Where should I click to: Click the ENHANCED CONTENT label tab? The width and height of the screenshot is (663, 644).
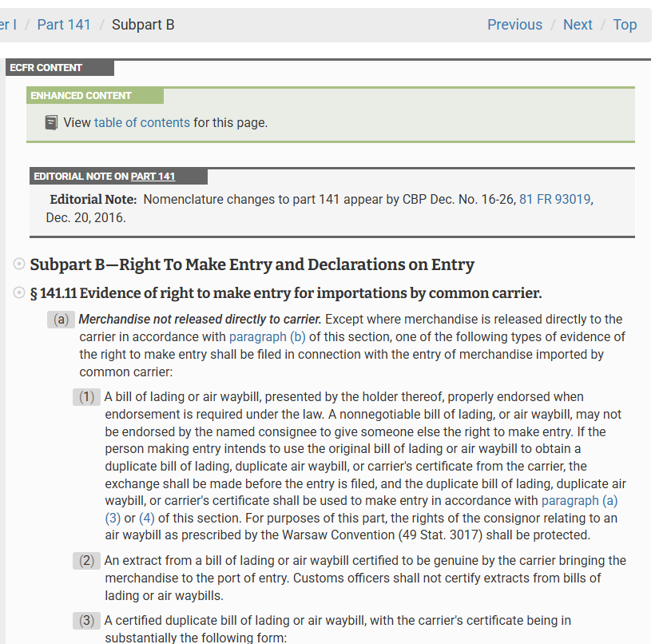coord(81,96)
